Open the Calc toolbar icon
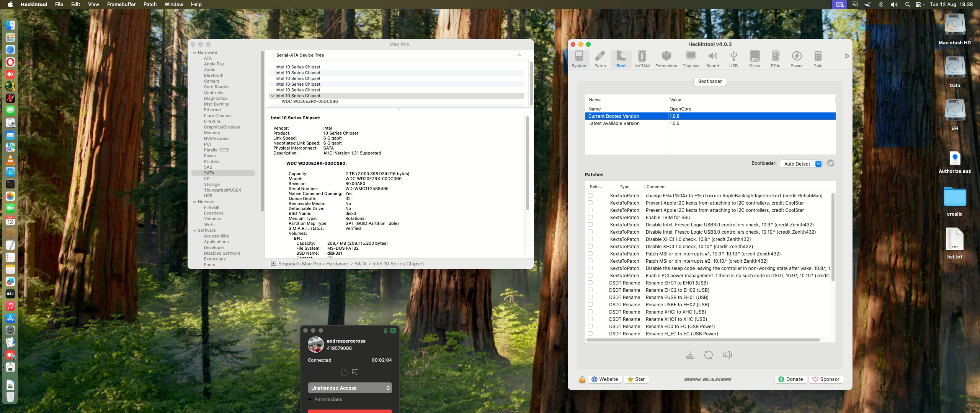The image size is (980, 413). click(x=818, y=59)
